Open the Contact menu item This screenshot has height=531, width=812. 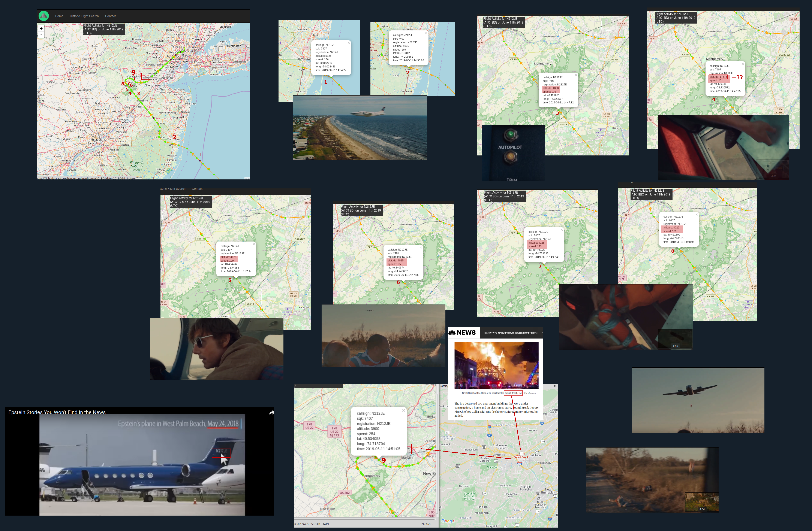click(110, 16)
